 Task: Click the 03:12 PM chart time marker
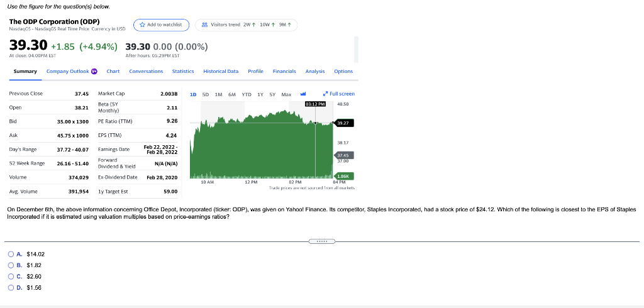coord(316,104)
